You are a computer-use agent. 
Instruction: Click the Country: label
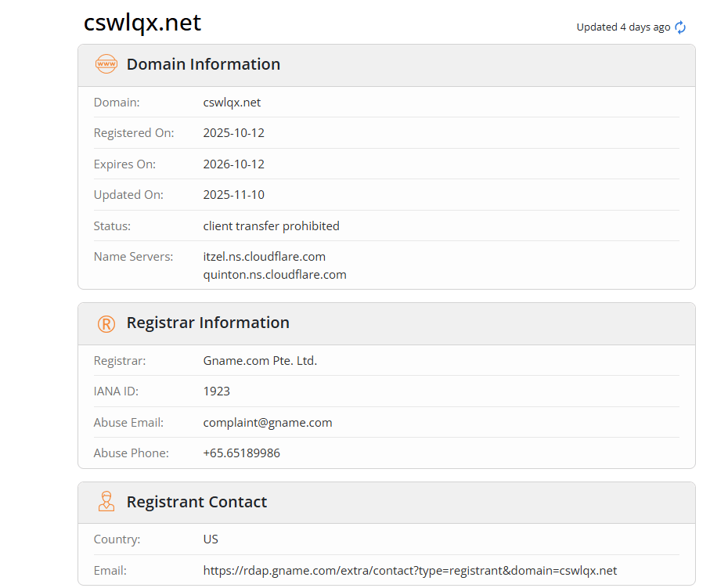117,539
